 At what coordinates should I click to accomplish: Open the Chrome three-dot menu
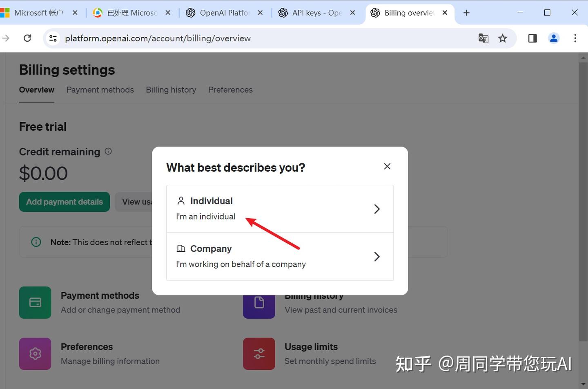click(575, 38)
